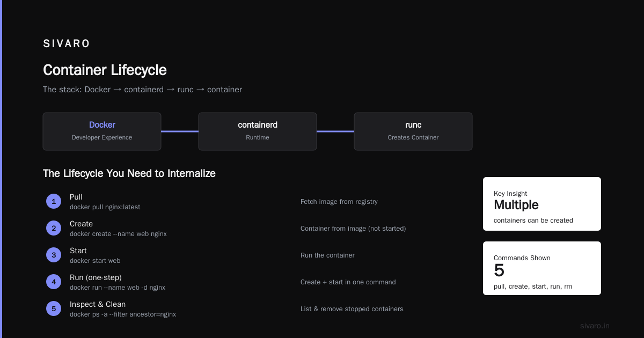Click step number 4 circle for Run
The image size is (644, 338).
[54, 282]
